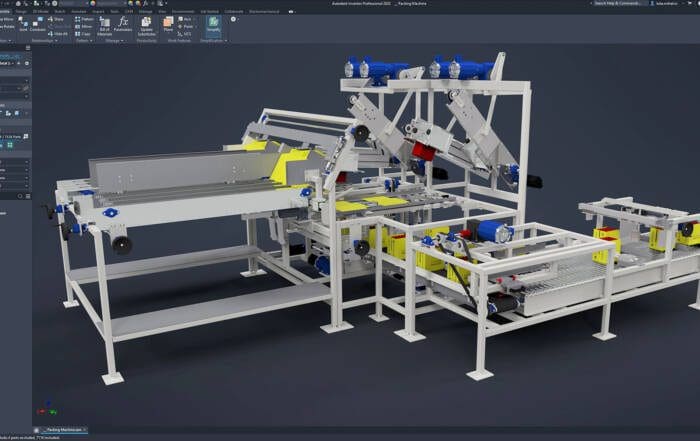Open the Manage ribbon tab
This screenshot has width=700, height=441.
click(146, 12)
